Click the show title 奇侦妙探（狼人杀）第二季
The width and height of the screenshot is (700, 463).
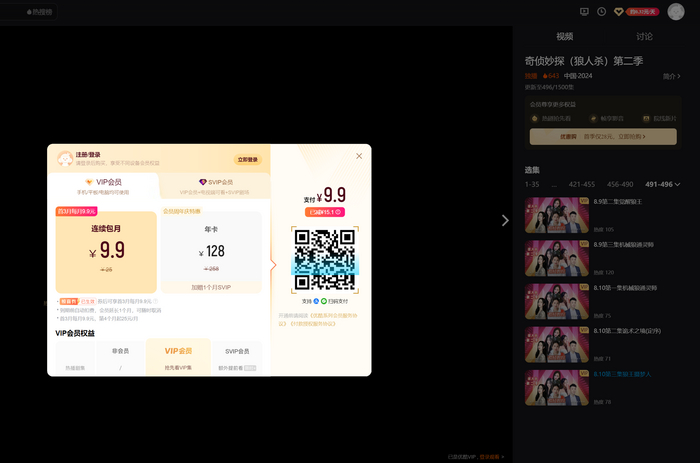tap(584, 61)
